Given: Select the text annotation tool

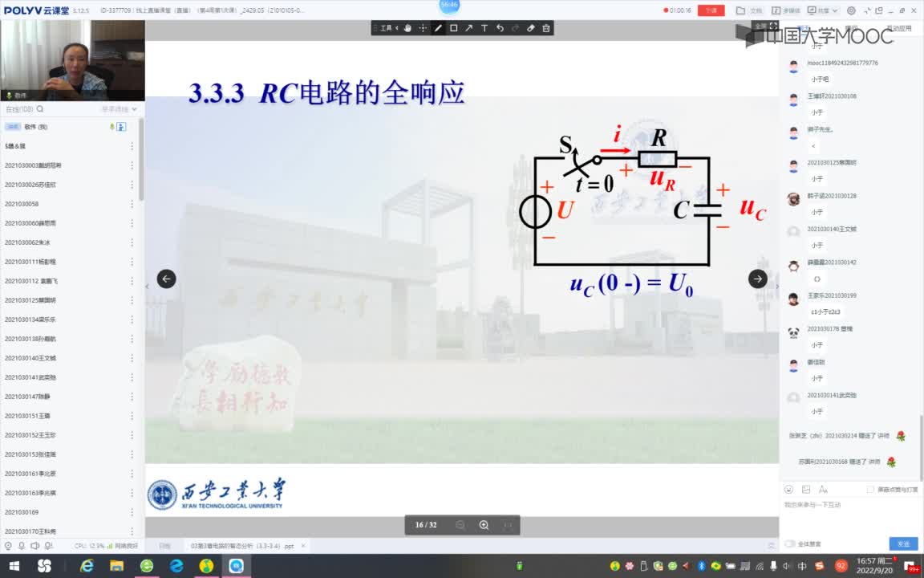Looking at the screenshot, I should (484, 28).
